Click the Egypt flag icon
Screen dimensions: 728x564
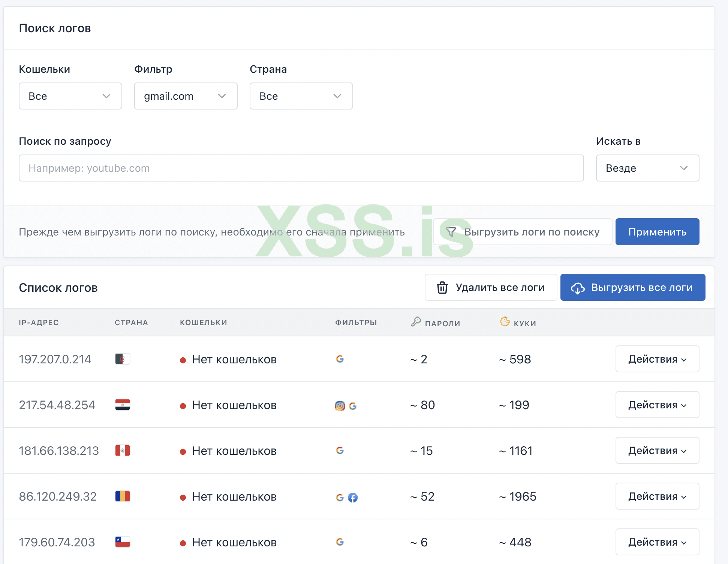123,405
